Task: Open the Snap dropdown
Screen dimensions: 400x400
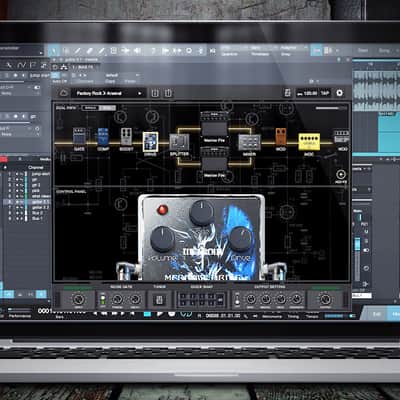Action: click(293, 51)
